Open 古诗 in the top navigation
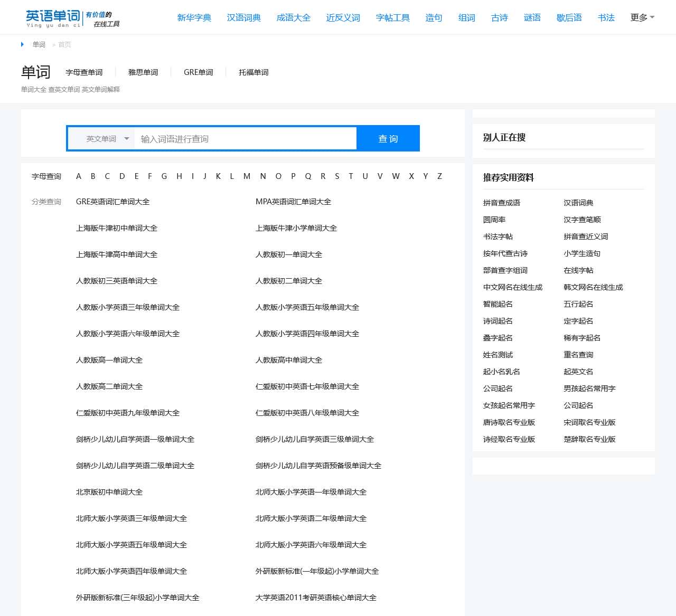 point(500,17)
